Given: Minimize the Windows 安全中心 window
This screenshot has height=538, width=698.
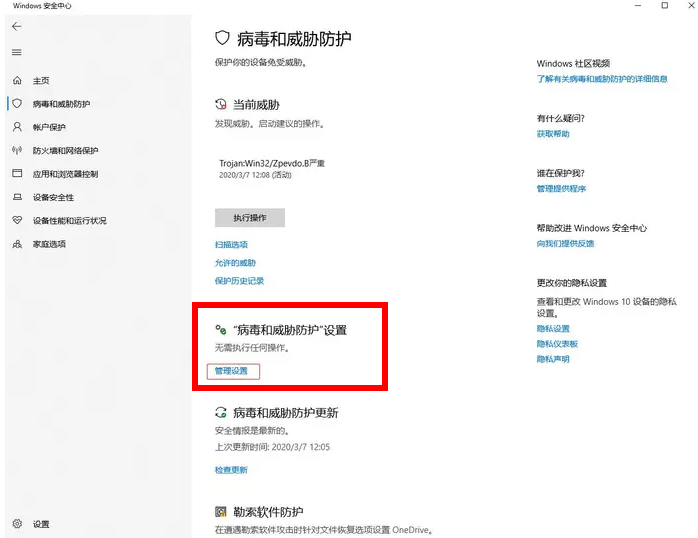Looking at the screenshot, I should tap(638, 5).
